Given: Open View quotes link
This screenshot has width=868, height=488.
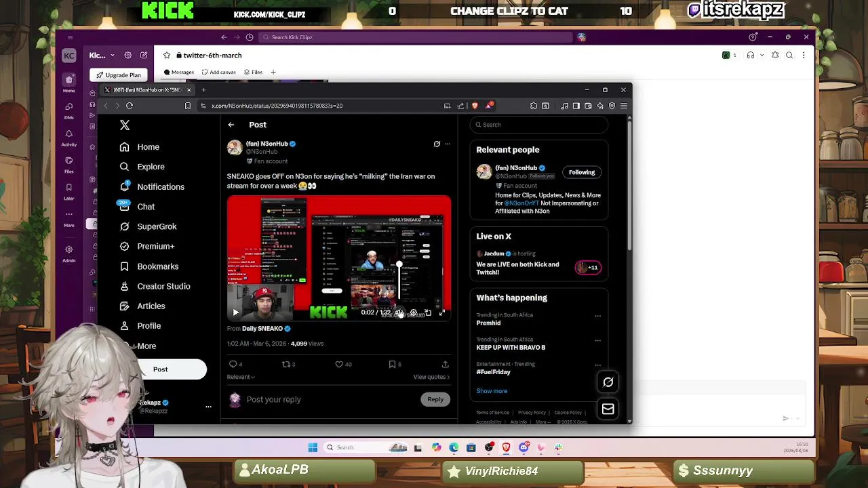Looking at the screenshot, I should click(431, 377).
